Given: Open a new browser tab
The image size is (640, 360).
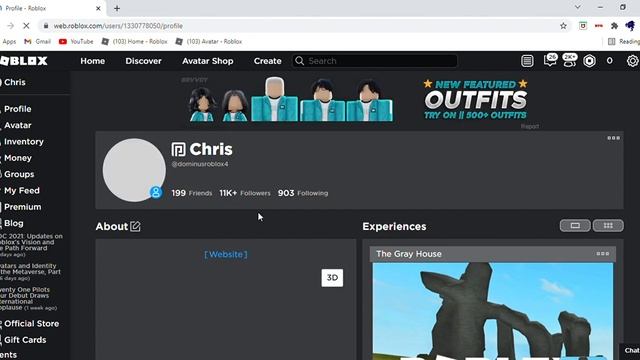Looking at the screenshot, I should click(x=117, y=8).
